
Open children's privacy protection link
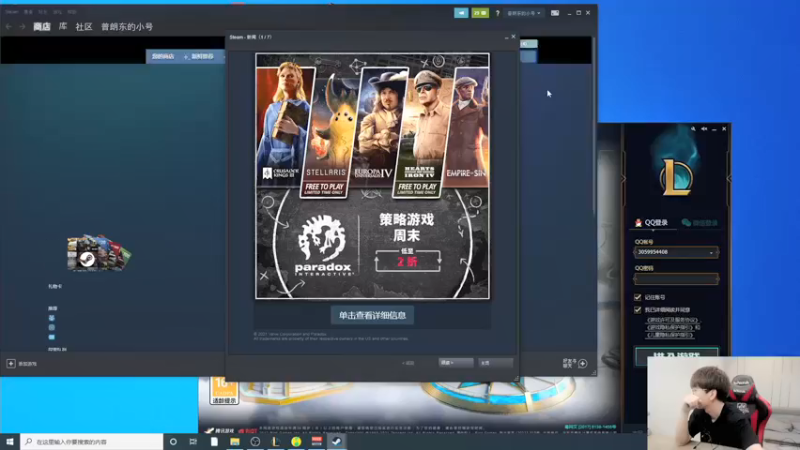click(x=670, y=335)
